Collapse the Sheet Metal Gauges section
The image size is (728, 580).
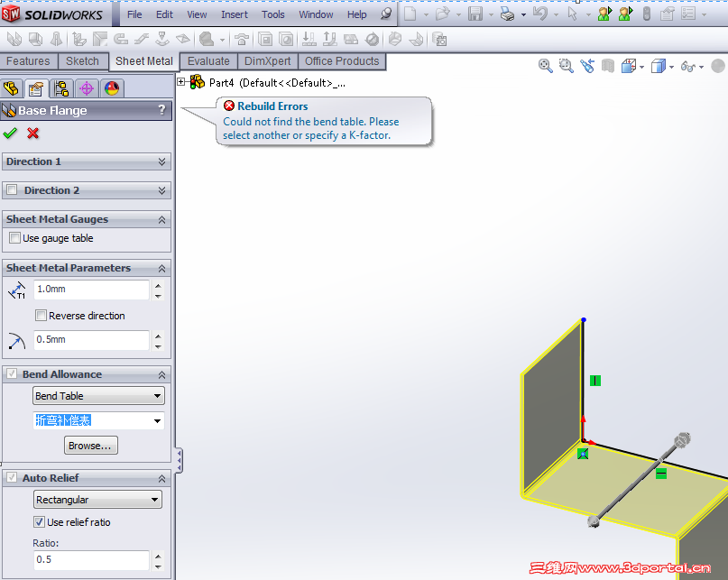coord(161,220)
